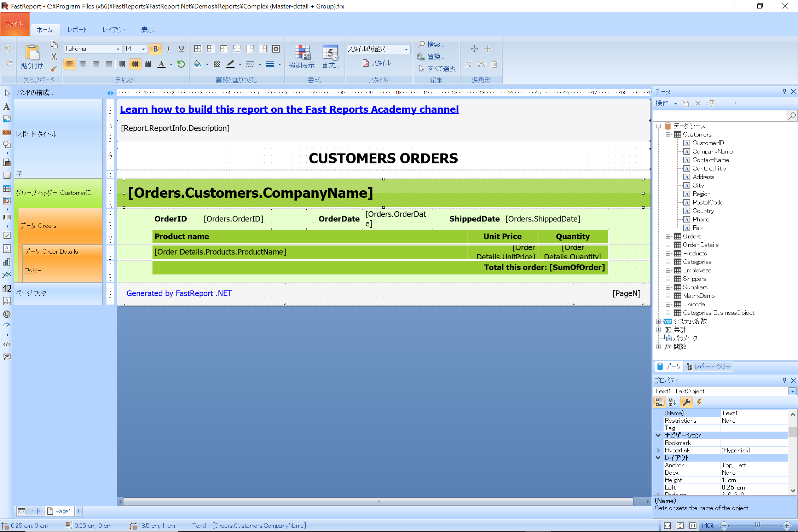Toggle bold text formatting
Image resolution: width=798 pixels, height=532 pixels.
[155, 49]
